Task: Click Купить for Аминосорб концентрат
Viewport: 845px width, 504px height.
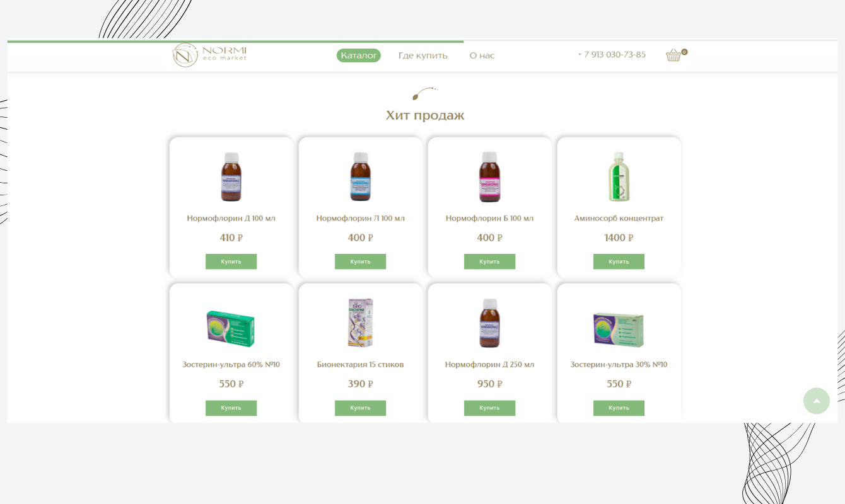Action: coord(619,261)
